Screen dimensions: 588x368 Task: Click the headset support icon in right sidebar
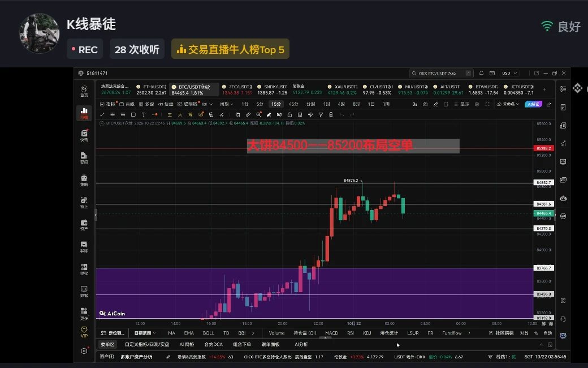[x=563, y=319]
